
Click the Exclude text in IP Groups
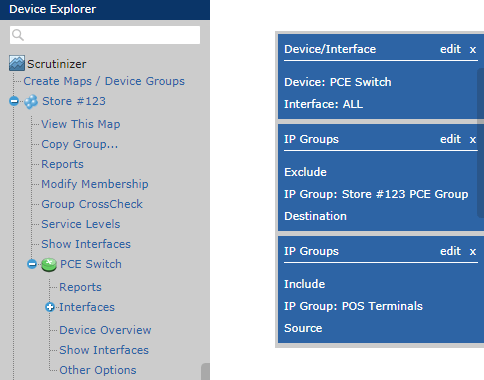(305, 172)
